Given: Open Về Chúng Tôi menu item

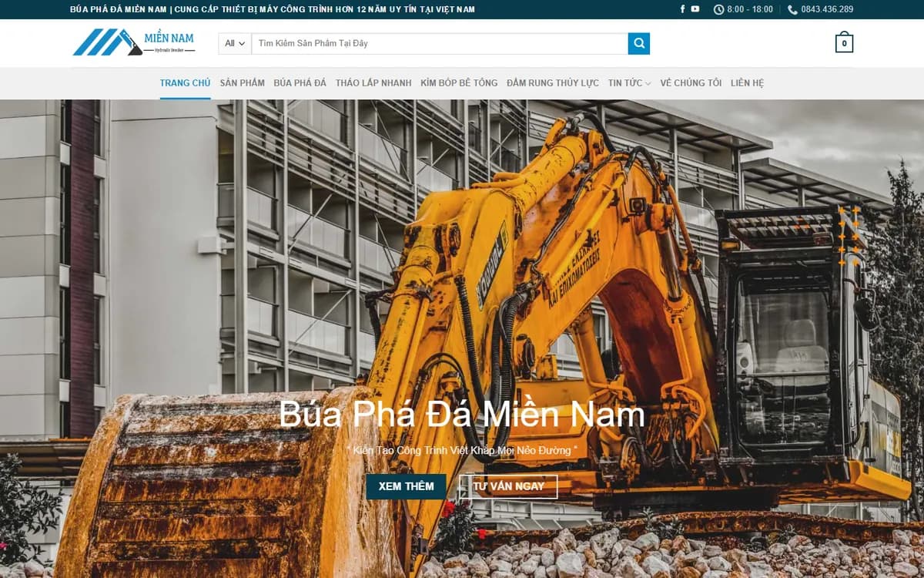Looking at the screenshot, I should click(691, 83).
